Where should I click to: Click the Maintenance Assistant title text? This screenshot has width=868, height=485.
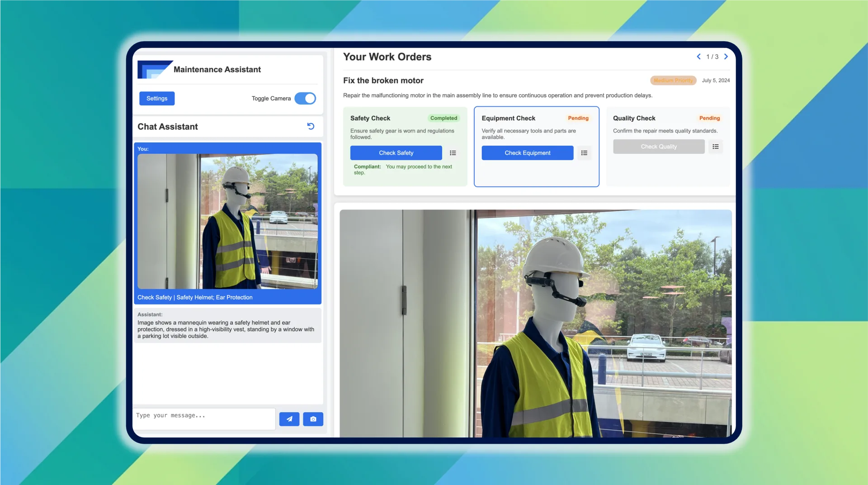[217, 70]
